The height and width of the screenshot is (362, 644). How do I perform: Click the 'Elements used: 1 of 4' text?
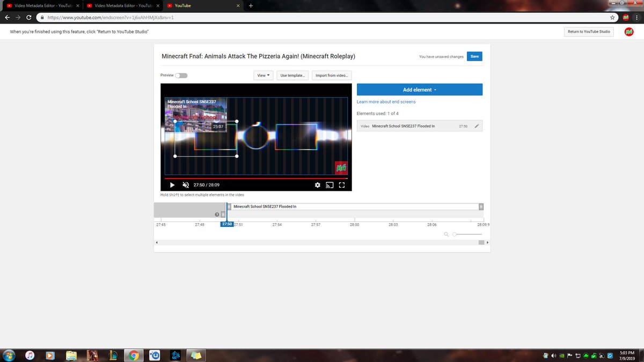click(378, 114)
